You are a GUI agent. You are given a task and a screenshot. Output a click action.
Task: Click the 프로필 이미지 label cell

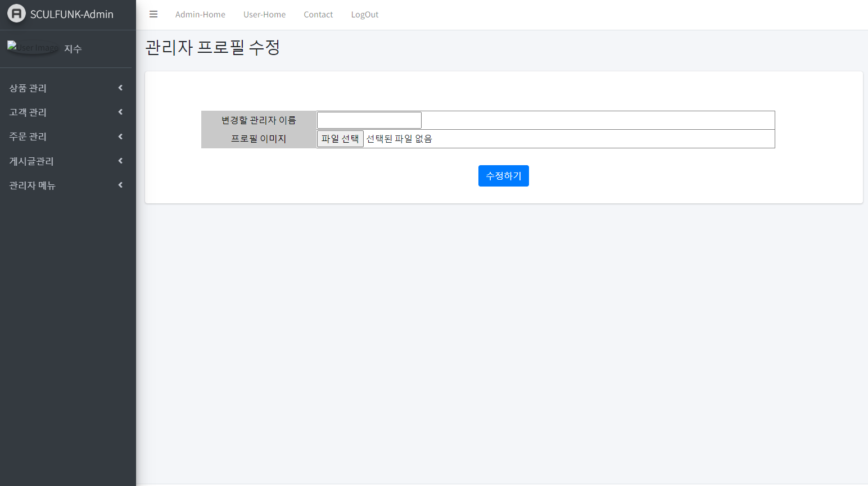tap(259, 139)
